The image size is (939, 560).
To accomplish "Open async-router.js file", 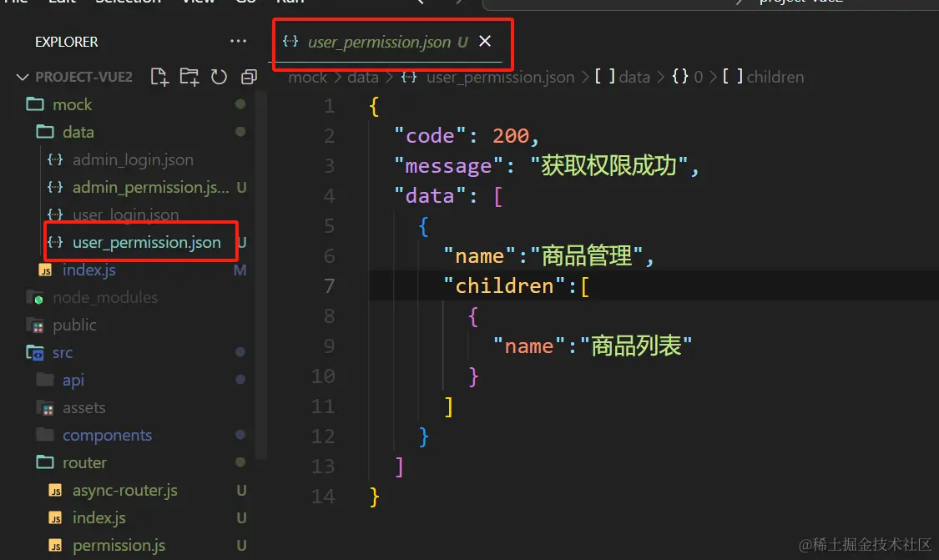I will [x=124, y=491].
